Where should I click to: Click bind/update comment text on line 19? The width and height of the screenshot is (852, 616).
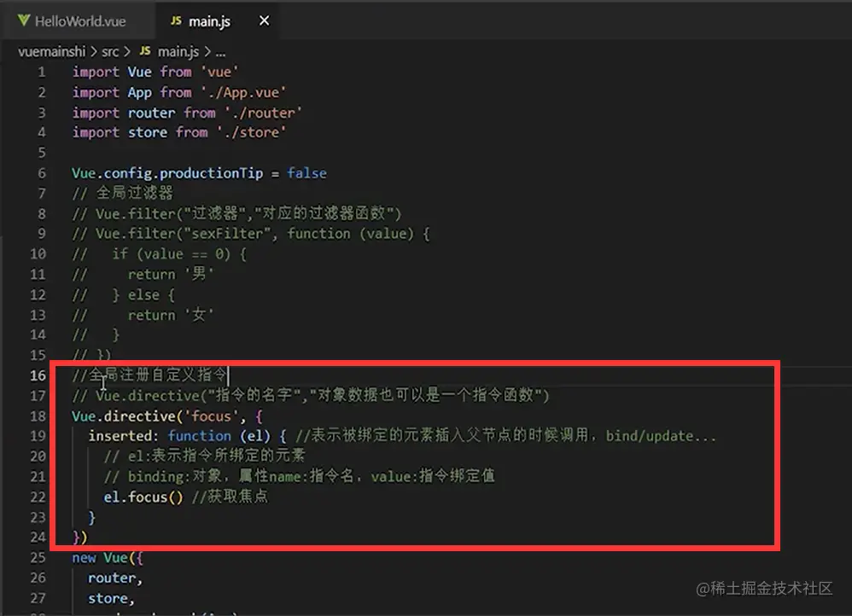tap(661, 436)
